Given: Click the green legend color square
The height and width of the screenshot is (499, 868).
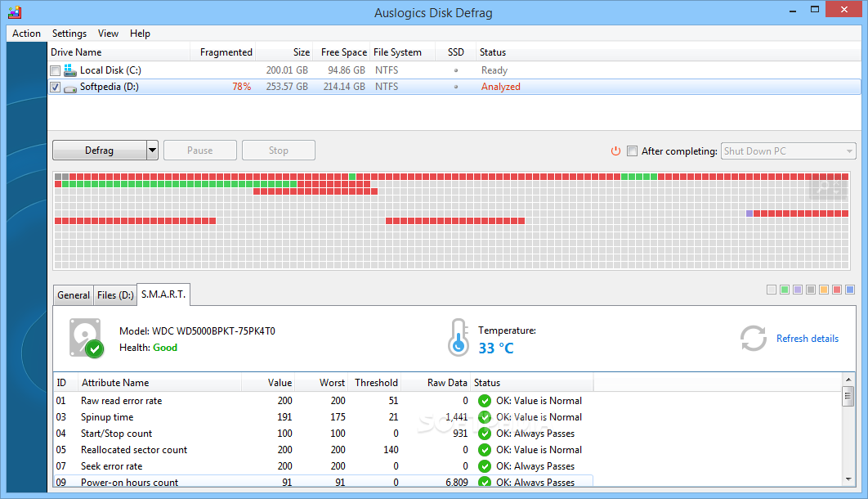Looking at the screenshot, I should [x=785, y=290].
